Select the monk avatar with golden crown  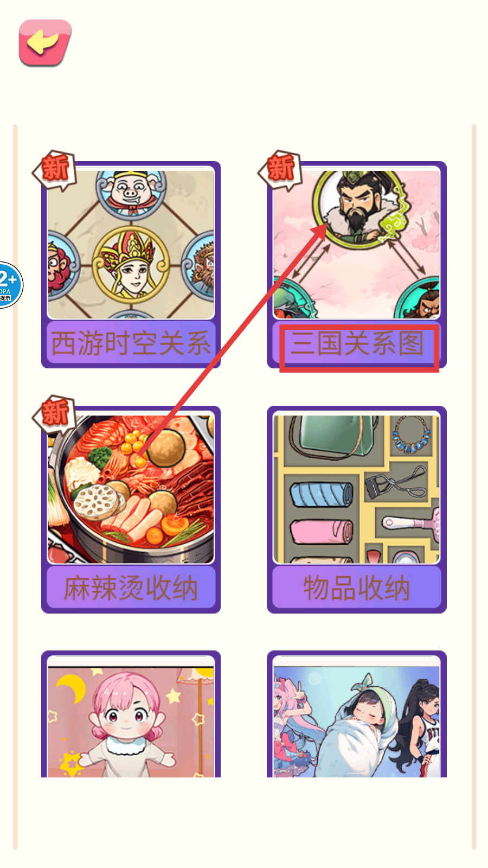tap(131, 263)
